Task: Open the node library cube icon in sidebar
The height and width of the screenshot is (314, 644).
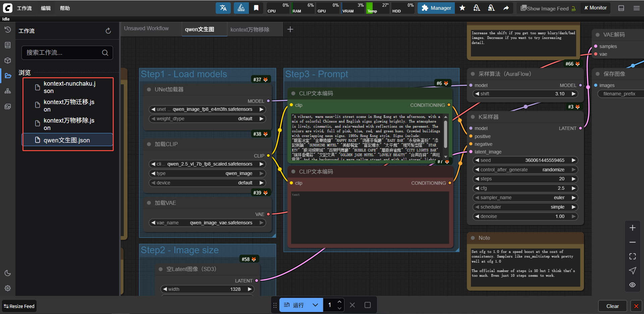Action: coord(8,60)
